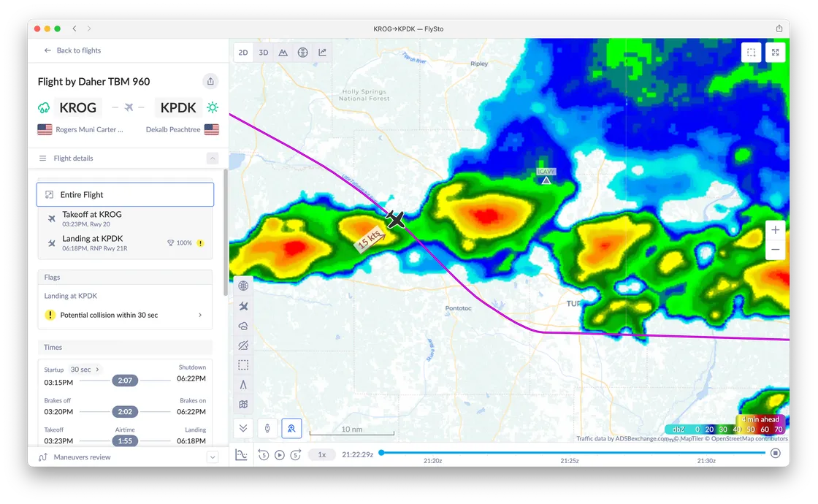Viewport: 818px width, 504px height.
Task: Open the graph chart view
Action: tap(322, 52)
